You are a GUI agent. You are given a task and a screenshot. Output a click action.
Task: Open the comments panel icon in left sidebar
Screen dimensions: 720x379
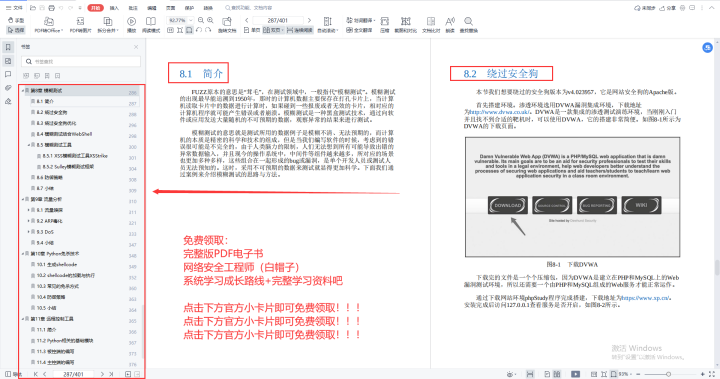coord(8,74)
